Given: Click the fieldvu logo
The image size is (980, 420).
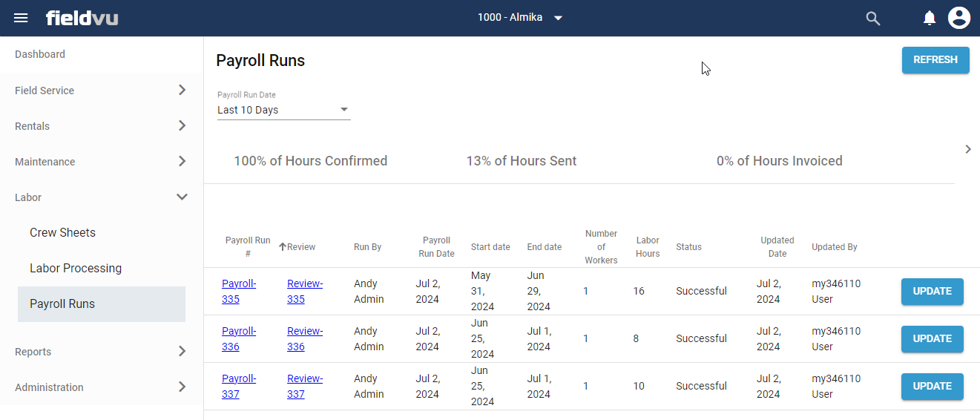Looking at the screenshot, I should click(x=82, y=18).
